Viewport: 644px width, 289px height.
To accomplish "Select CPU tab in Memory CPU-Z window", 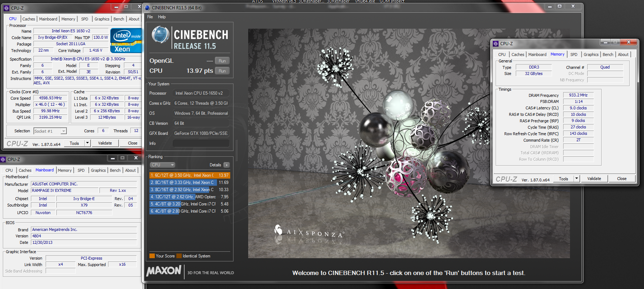I will (502, 55).
